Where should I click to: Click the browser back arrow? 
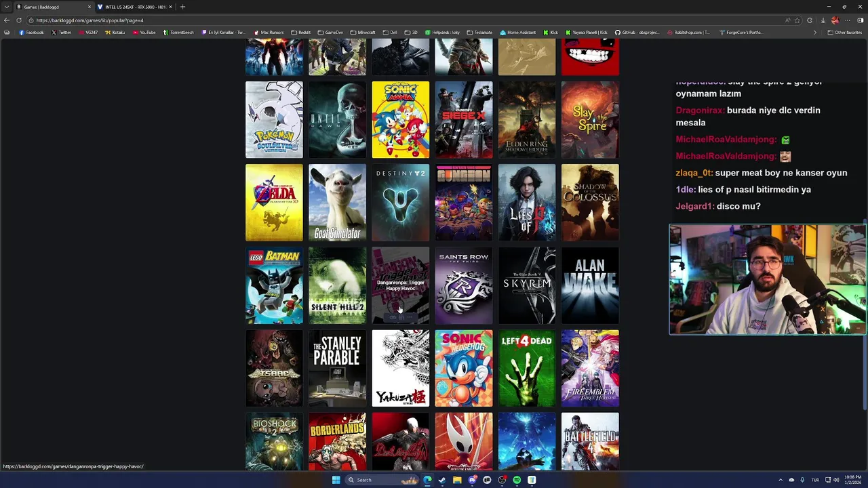(7, 20)
